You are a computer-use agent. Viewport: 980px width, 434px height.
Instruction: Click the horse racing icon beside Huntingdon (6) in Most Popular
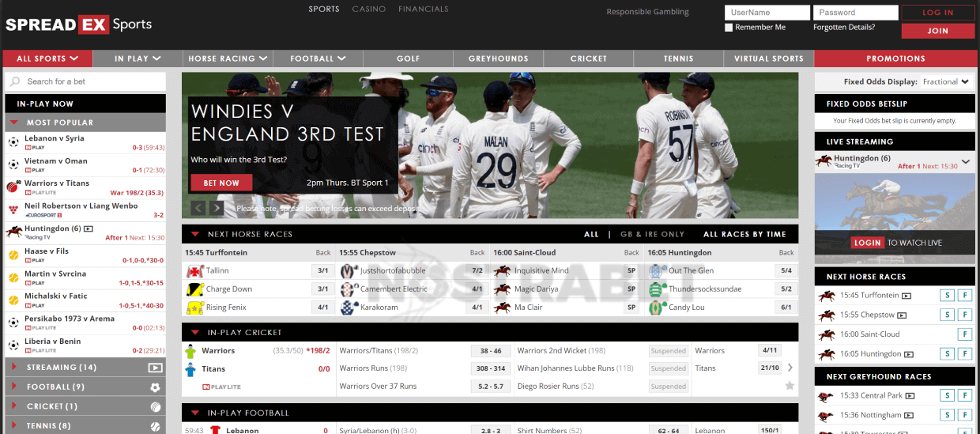coord(13,232)
